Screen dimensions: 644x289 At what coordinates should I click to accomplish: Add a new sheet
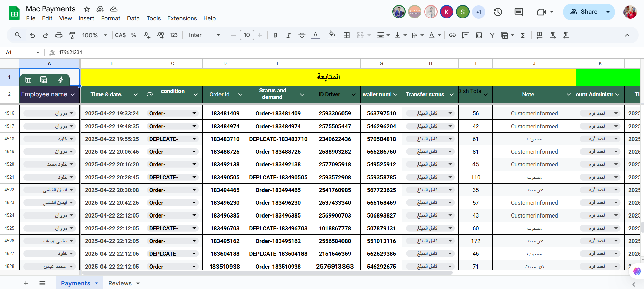26,283
